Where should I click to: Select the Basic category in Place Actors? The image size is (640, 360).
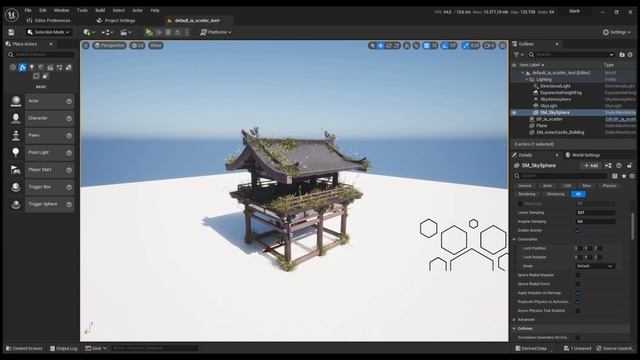click(x=22, y=67)
